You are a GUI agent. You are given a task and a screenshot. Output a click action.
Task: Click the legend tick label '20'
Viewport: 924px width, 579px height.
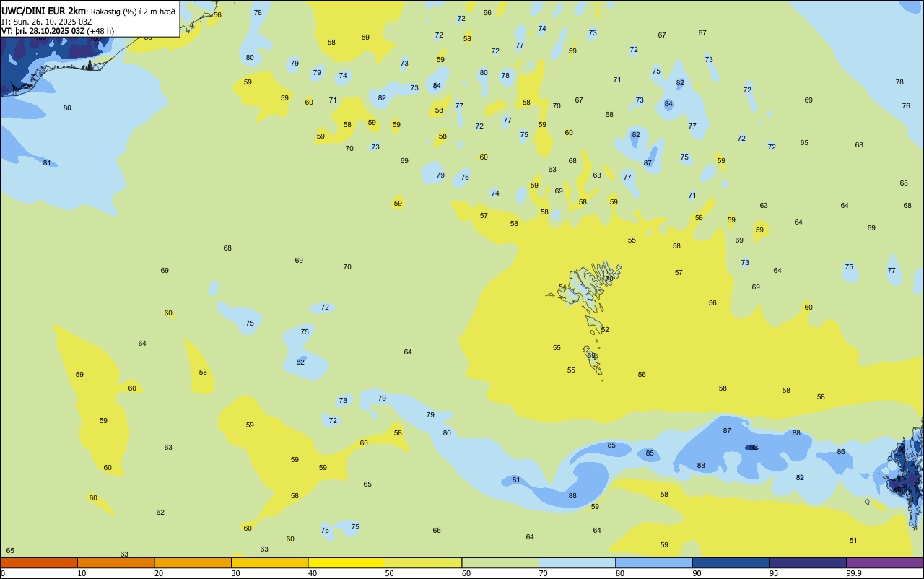click(159, 573)
